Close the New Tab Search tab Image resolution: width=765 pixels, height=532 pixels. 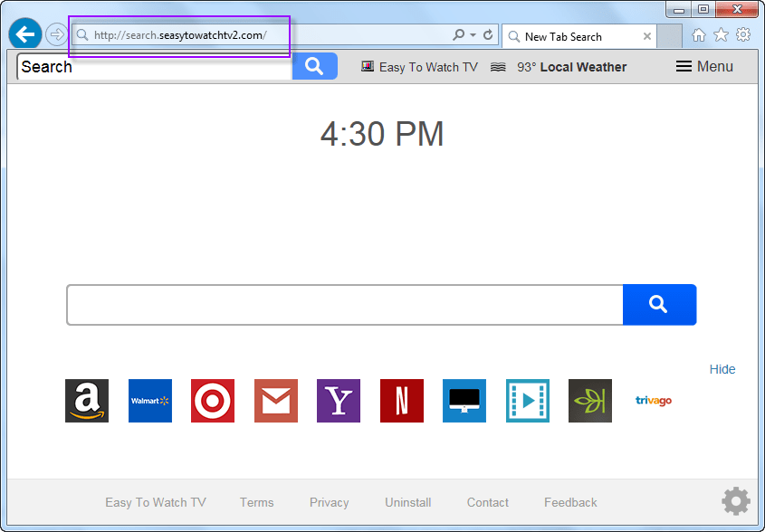tap(647, 36)
